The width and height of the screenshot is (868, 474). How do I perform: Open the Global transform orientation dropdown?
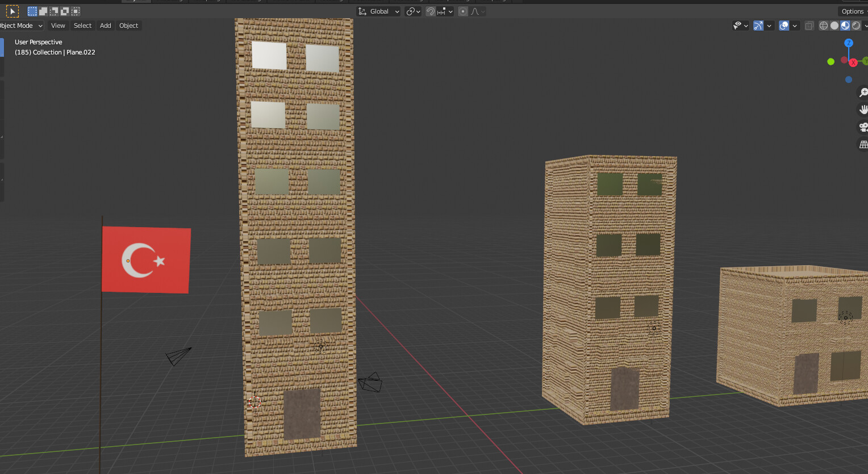(378, 11)
